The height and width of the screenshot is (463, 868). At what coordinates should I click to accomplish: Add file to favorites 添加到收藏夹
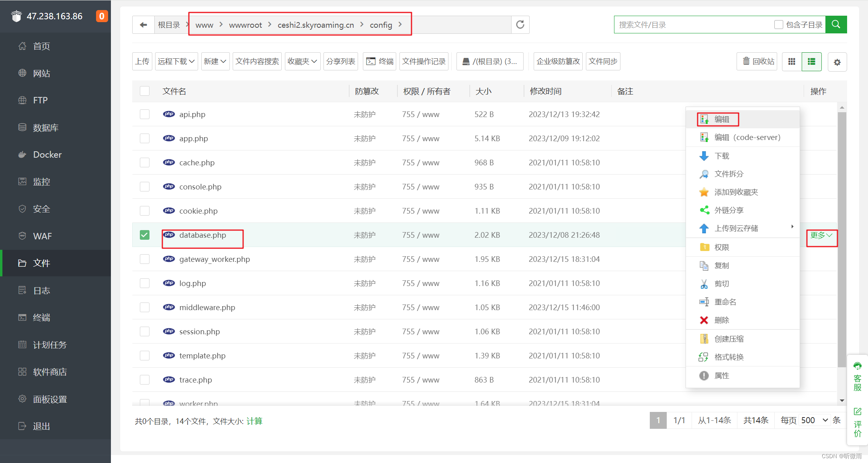pyautogui.click(x=743, y=192)
